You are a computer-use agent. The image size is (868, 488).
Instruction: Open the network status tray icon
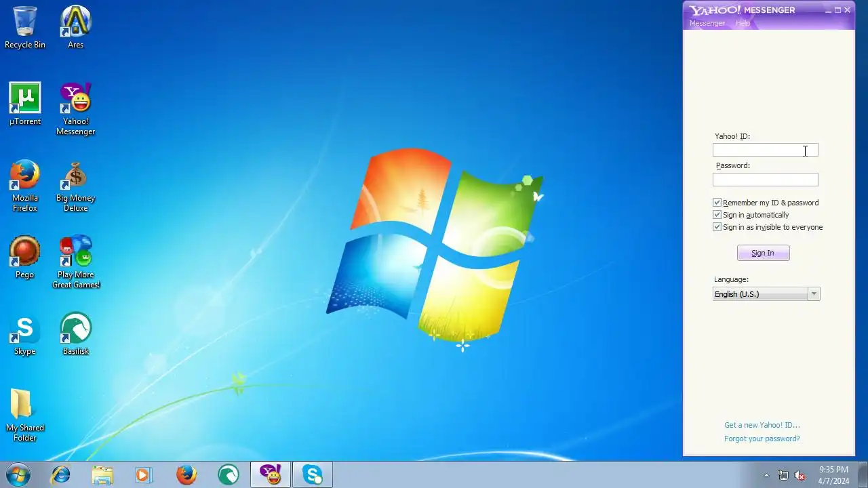pos(783,475)
